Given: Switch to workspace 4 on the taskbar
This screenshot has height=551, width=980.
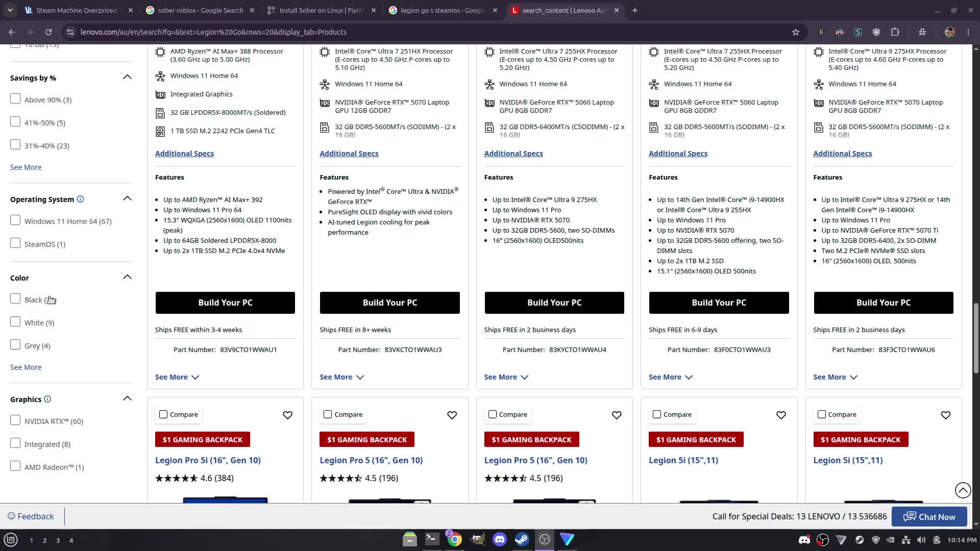Looking at the screenshot, I should pyautogui.click(x=71, y=540).
